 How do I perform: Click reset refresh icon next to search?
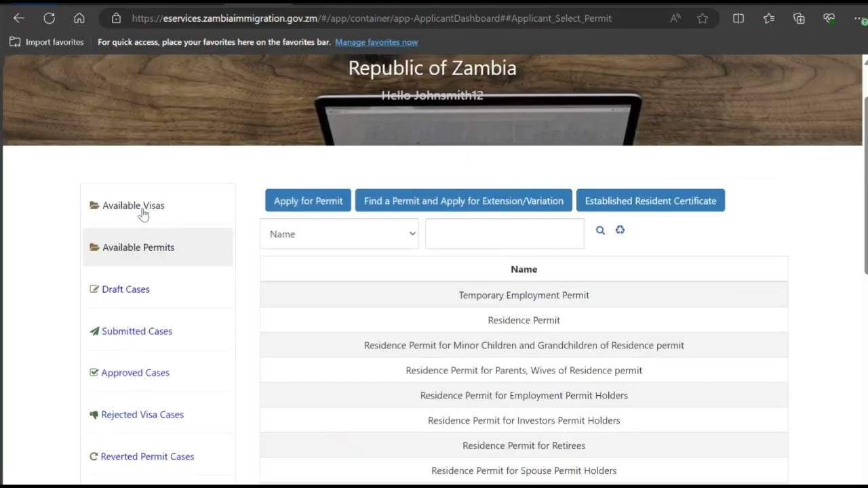(620, 230)
